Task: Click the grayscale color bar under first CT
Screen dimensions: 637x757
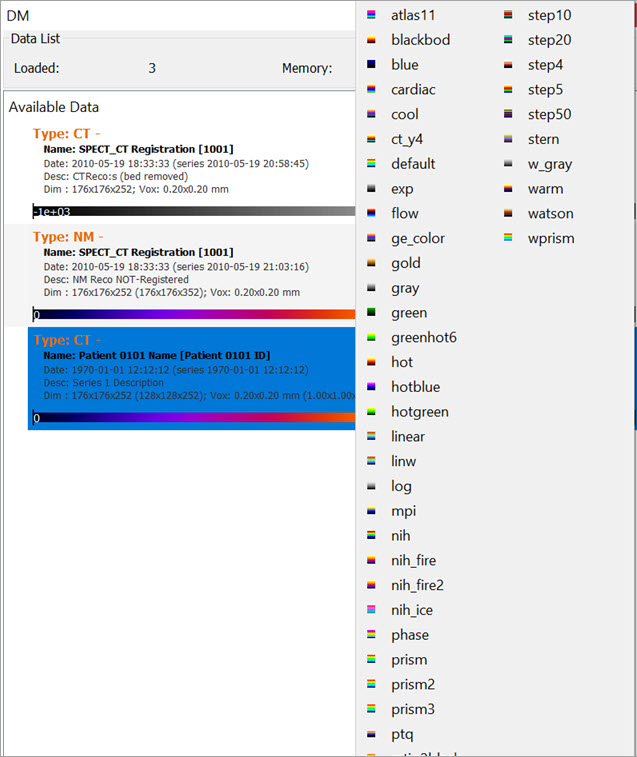Action: tap(192, 211)
